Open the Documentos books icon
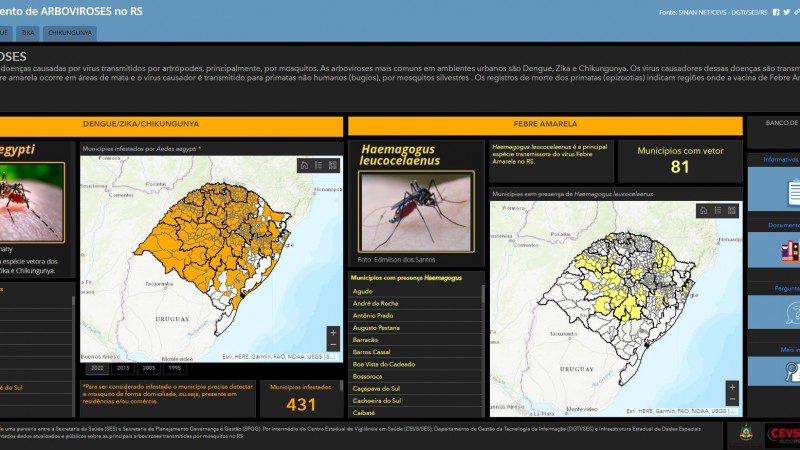Viewport: 800px width, 450px height. coord(788,250)
